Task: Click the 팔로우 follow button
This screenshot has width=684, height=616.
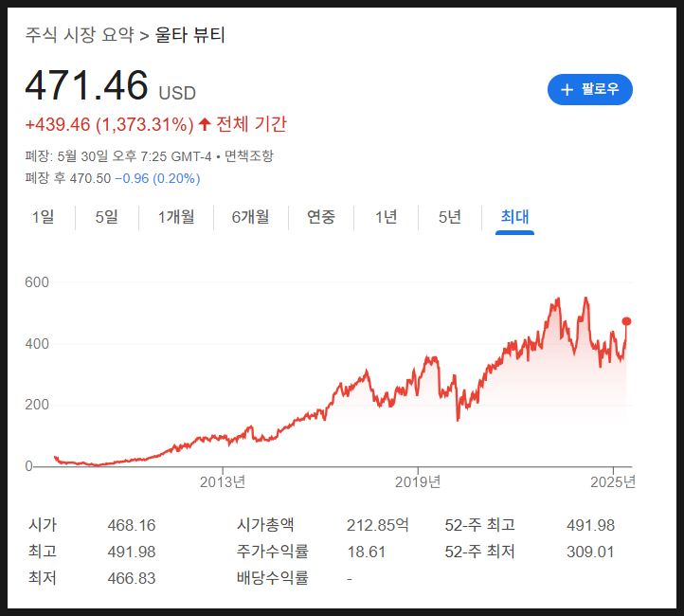Action: pyautogui.click(x=590, y=89)
